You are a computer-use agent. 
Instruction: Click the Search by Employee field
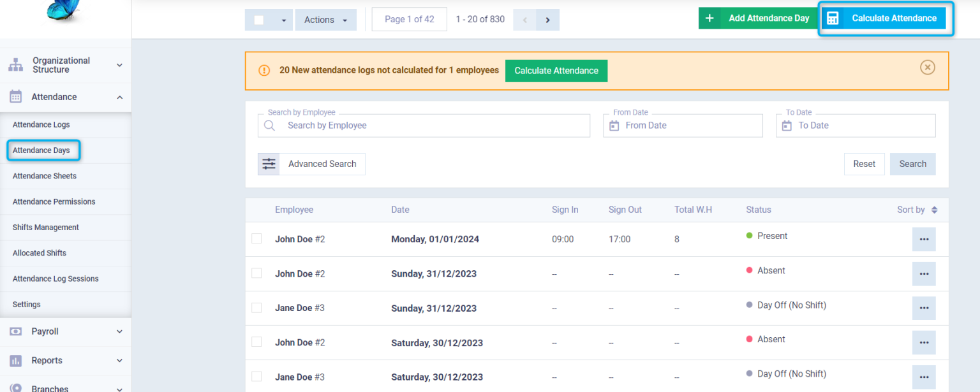[x=424, y=126]
